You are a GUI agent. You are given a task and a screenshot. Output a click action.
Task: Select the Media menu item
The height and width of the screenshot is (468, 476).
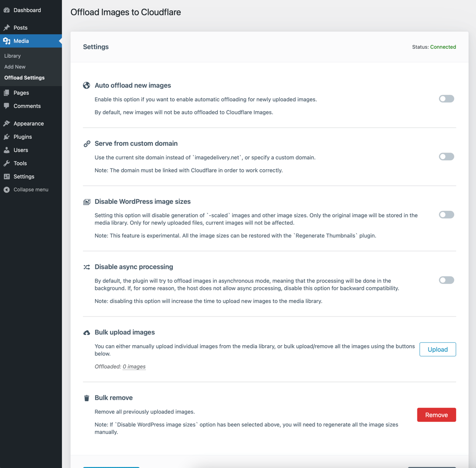click(x=31, y=41)
